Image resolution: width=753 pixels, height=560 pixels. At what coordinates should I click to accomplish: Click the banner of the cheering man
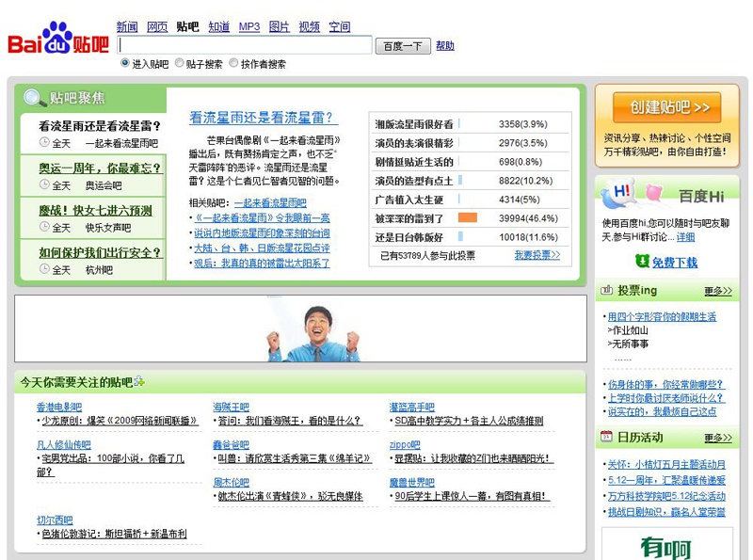[300, 328]
